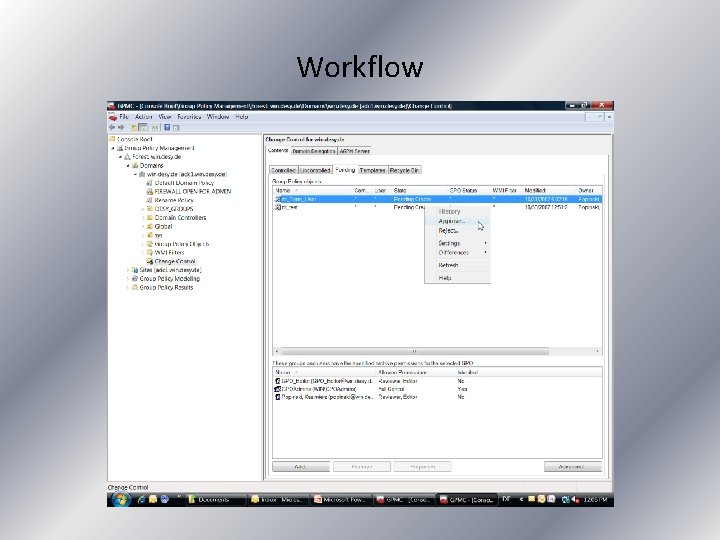The image size is (720, 540).
Task: Open the Settings submenu in context menu
Action: coord(457,243)
